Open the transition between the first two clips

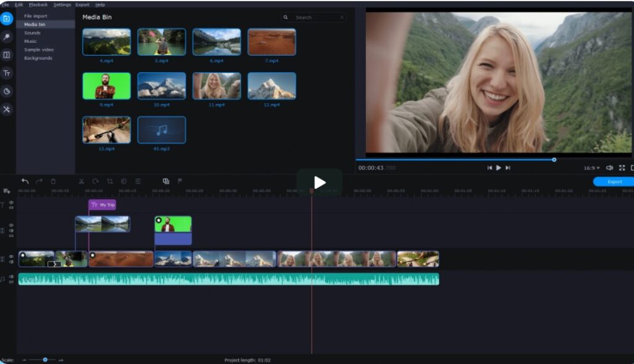pos(54,264)
